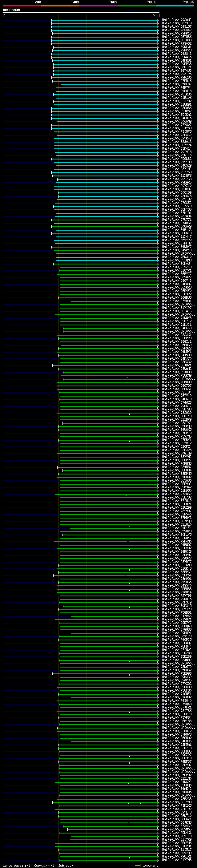Click the UniRef100_C5AVM6 label
The width and height of the screenshot is (197, 868).
pyautogui.click(x=177, y=843)
